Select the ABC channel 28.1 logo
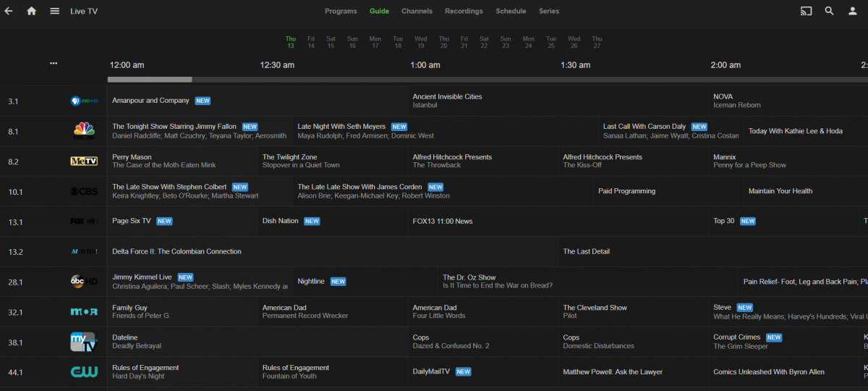The width and height of the screenshot is (868, 391). click(84, 281)
